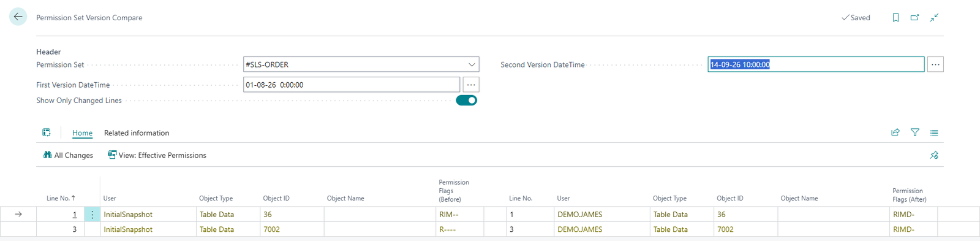Open the Related information tab
Image resolution: width=980 pixels, height=241 pixels.
(137, 133)
